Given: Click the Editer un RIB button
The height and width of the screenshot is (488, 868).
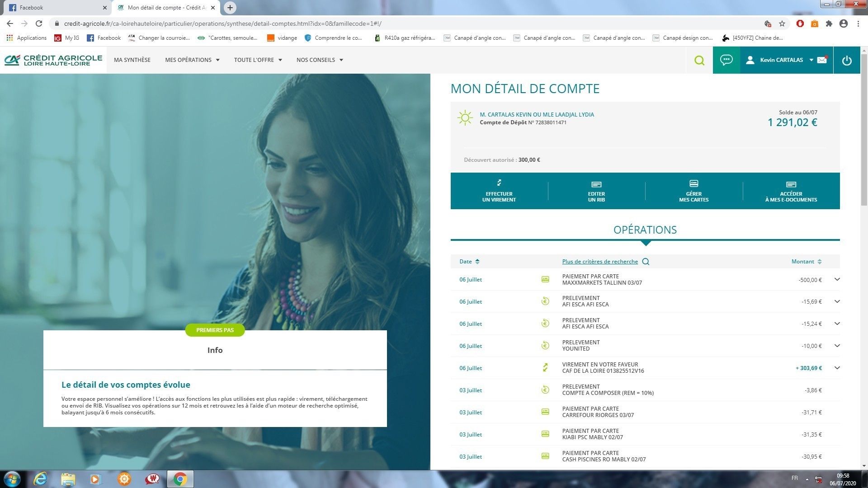Looking at the screenshot, I should 596,191.
